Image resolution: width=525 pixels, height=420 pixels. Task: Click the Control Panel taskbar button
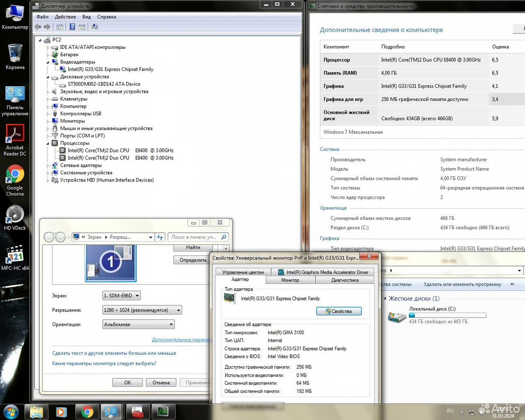112,412
